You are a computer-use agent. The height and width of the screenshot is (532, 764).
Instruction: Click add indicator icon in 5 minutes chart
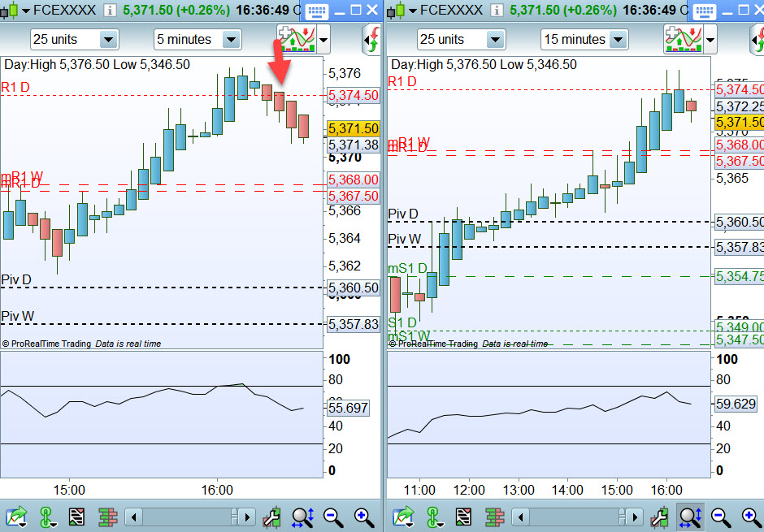(296, 39)
